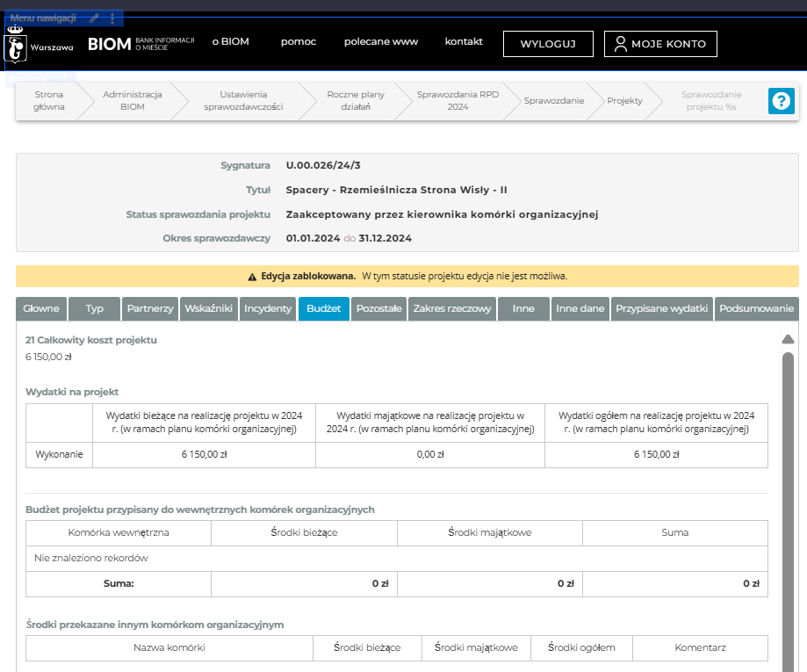Click the blue question mark help icon
The height and width of the screenshot is (672, 807).
781,101
